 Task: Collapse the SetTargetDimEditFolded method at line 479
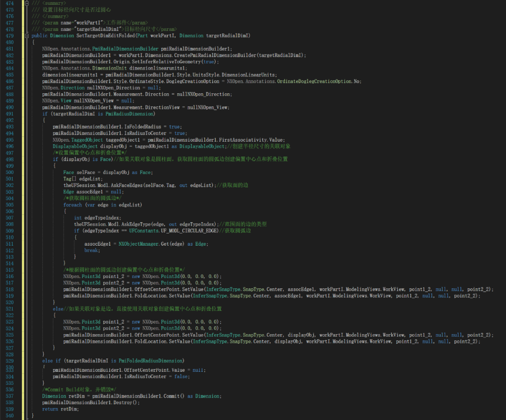(27, 36)
